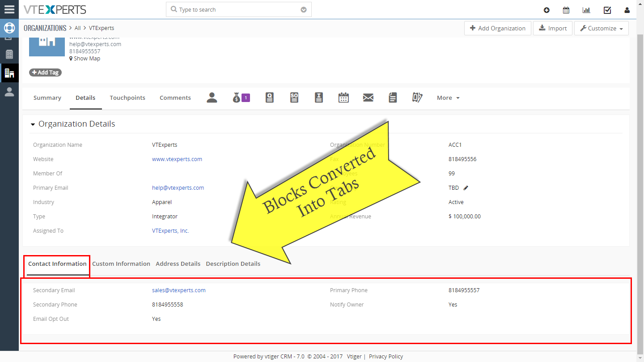
Task: Click the Notify Owner value Yes
Action: coord(453,305)
